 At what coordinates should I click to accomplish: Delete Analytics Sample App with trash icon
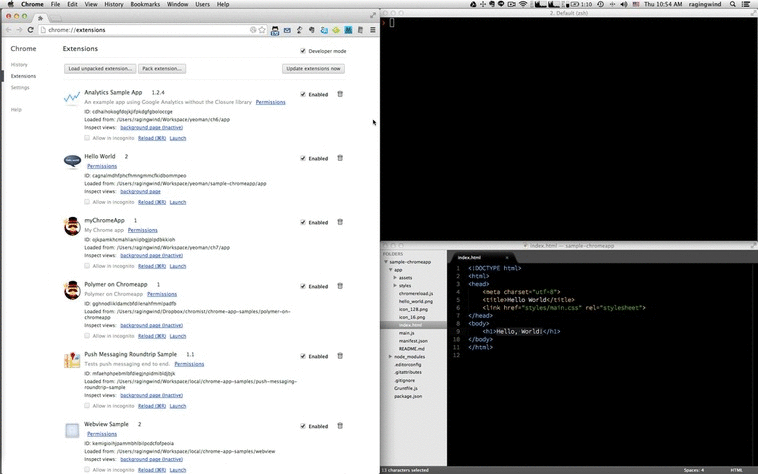[x=340, y=94]
